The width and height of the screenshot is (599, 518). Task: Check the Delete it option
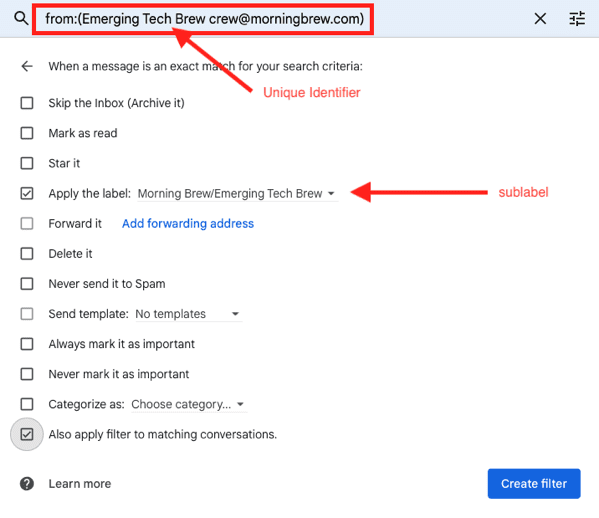[27, 254]
